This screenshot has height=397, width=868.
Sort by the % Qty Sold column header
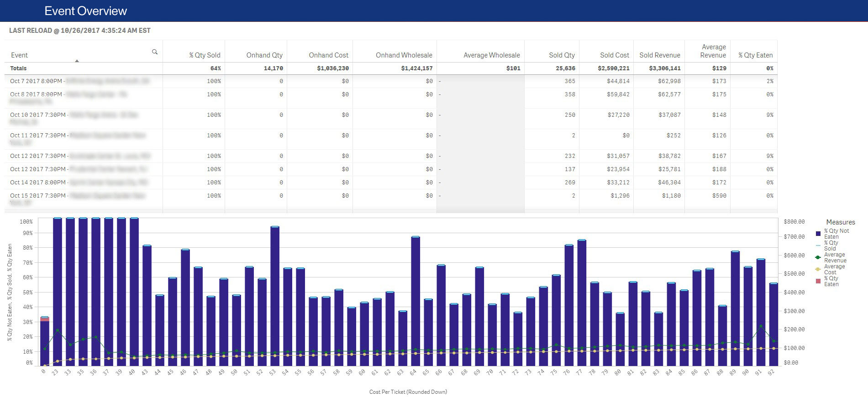click(x=205, y=55)
